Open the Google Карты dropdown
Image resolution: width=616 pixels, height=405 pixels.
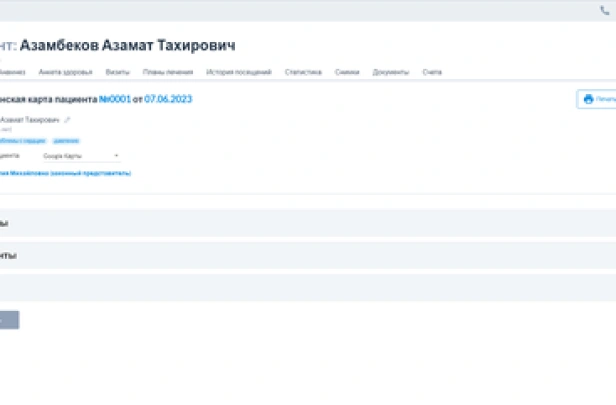pyautogui.click(x=80, y=156)
